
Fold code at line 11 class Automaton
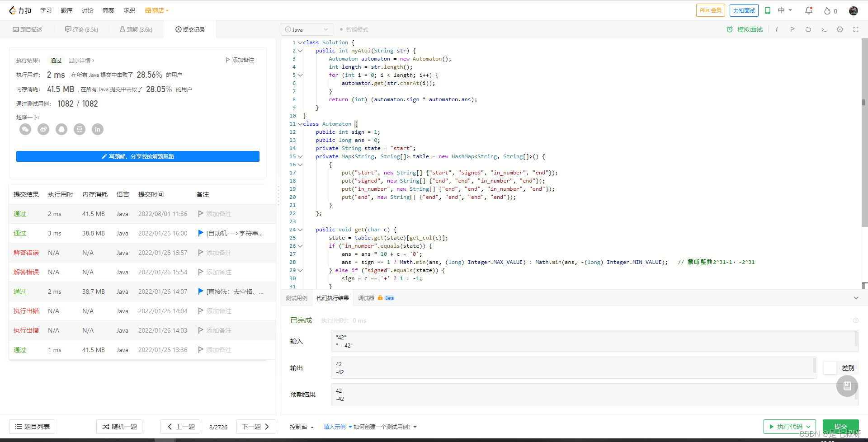[x=300, y=124]
